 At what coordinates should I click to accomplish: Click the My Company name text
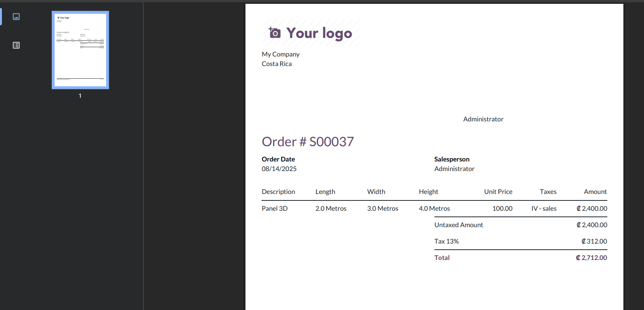(x=281, y=54)
